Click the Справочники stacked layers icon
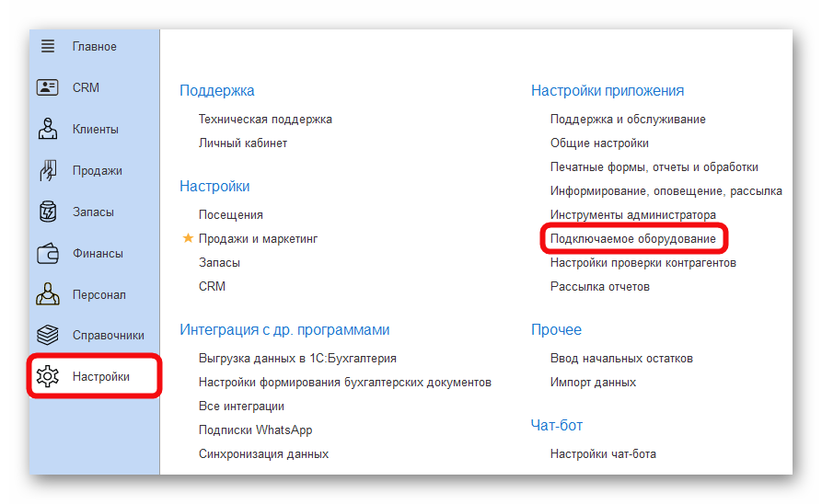Screen dimensions: 822x504 48,335
